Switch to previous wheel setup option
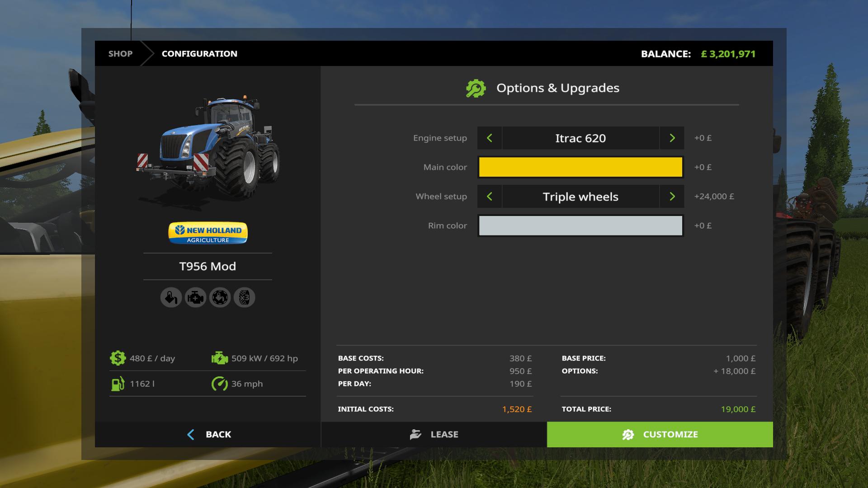868x488 pixels. [489, 197]
